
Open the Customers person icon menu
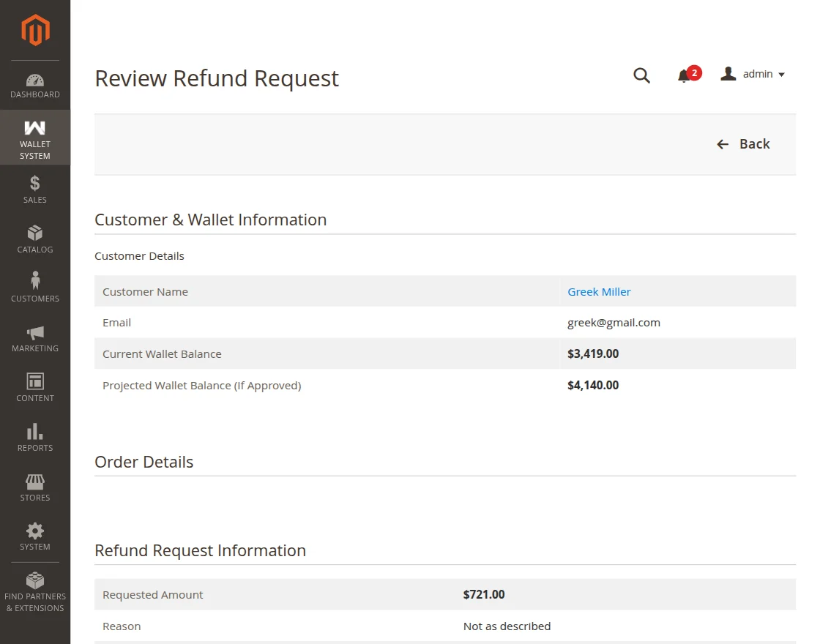35,280
